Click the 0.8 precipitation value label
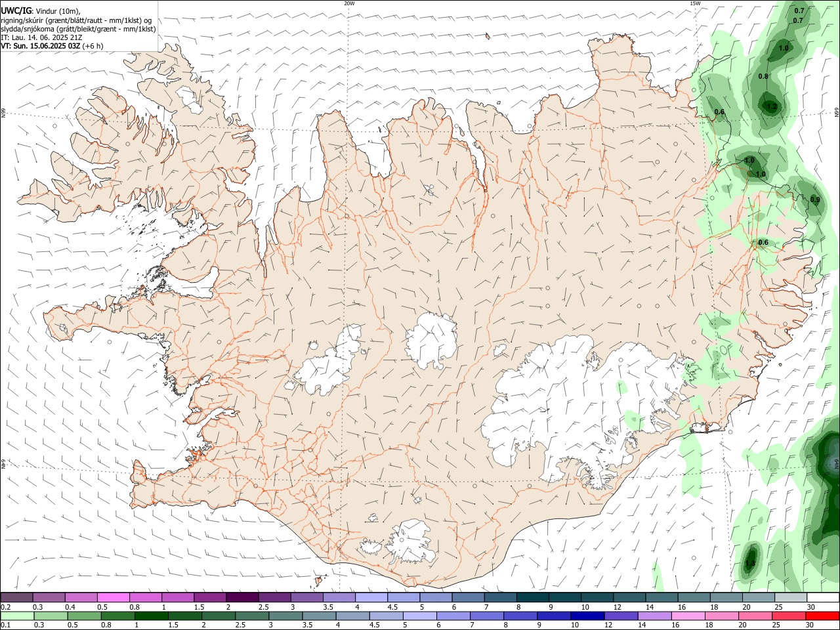The height and width of the screenshot is (630, 840). [x=763, y=77]
